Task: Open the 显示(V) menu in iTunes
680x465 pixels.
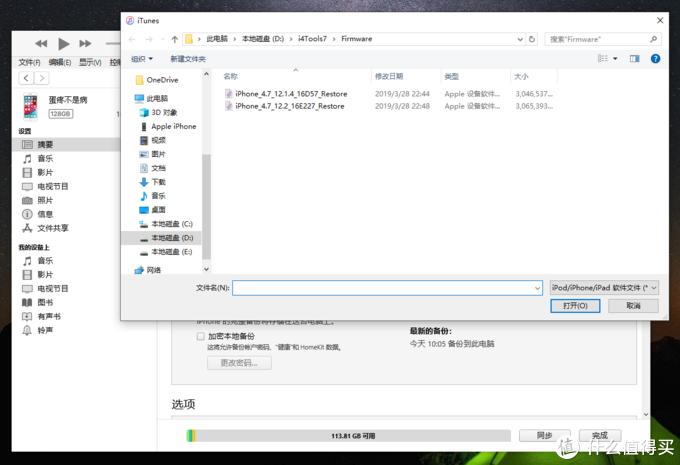Action: [x=90, y=62]
